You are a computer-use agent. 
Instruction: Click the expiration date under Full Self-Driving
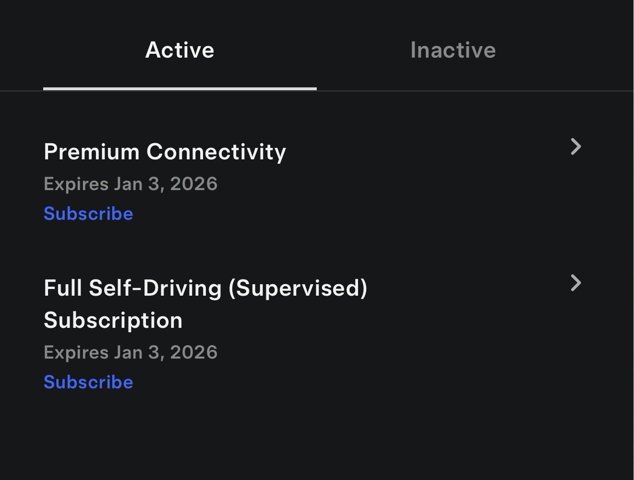pyautogui.click(x=130, y=352)
